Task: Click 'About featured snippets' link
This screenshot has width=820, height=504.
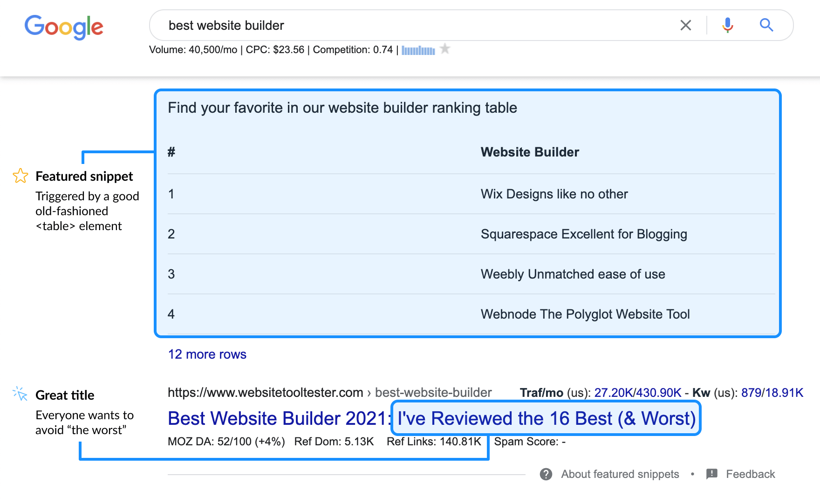Action: pos(620,474)
